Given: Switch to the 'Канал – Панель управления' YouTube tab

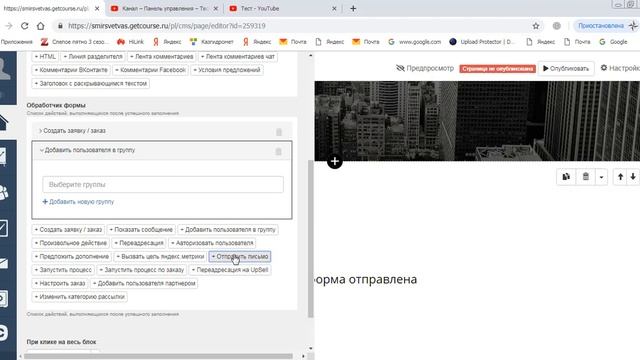Looking at the screenshot, I should click(165, 8).
